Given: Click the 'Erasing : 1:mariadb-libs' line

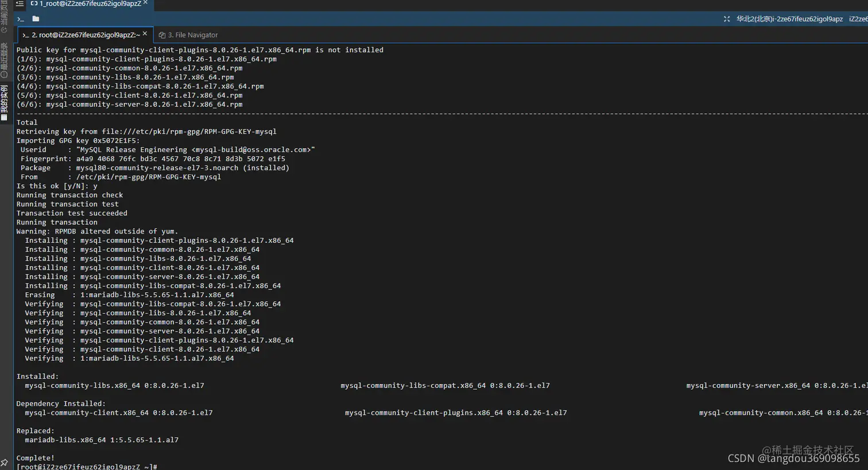Looking at the screenshot, I should [x=129, y=295].
